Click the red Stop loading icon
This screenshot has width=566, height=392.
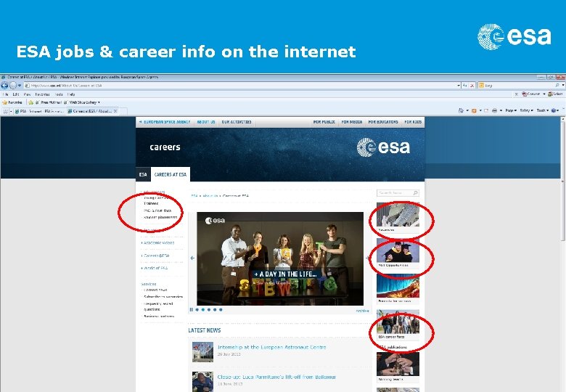(472, 86)
